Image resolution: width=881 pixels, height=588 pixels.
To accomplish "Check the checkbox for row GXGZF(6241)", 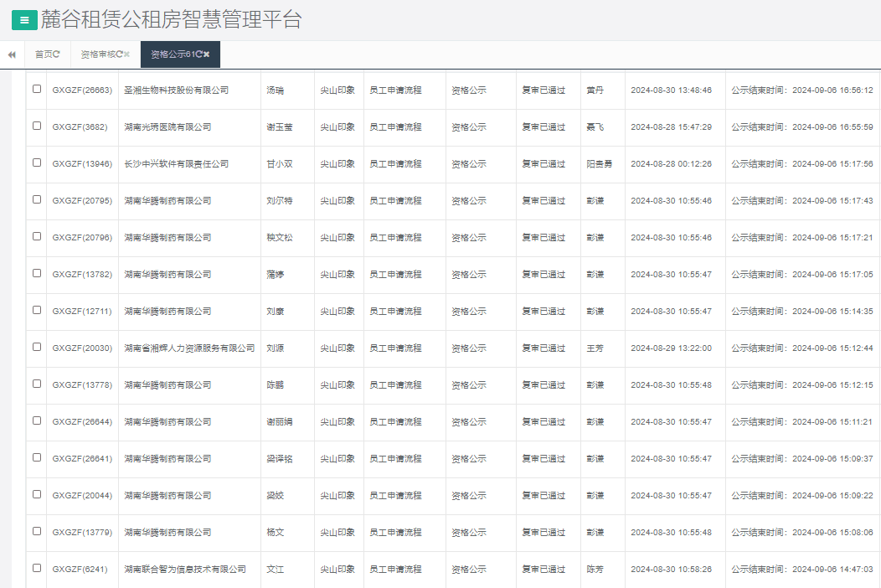I will pyautogui.click(x=35, y=569).
